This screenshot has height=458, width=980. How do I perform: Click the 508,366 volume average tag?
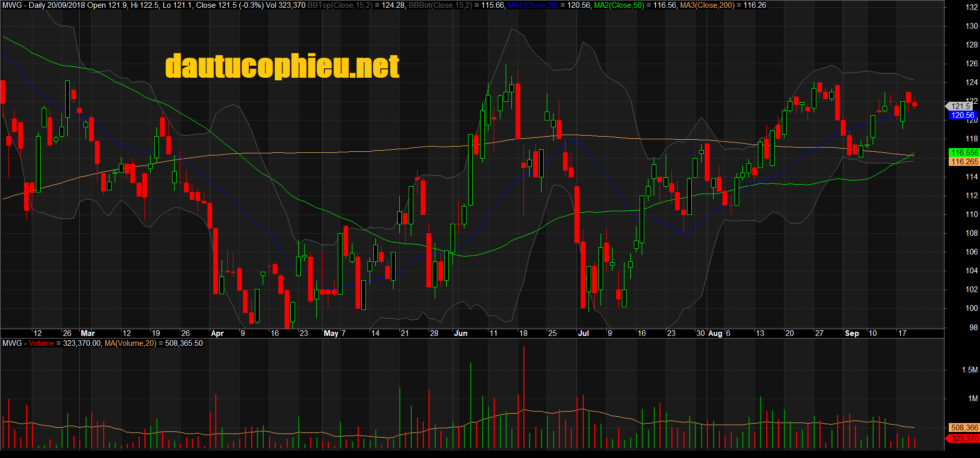point(964,428)
